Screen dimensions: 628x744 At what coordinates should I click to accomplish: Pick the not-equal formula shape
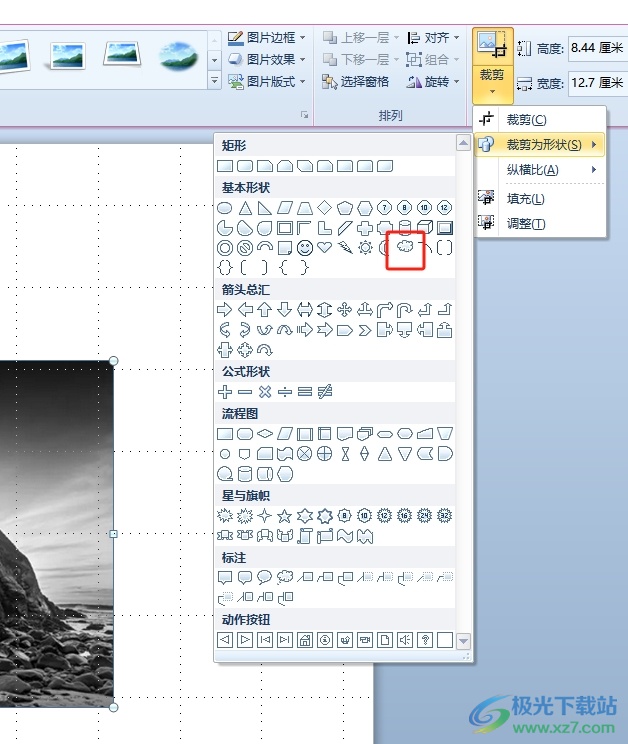(325, 392)
